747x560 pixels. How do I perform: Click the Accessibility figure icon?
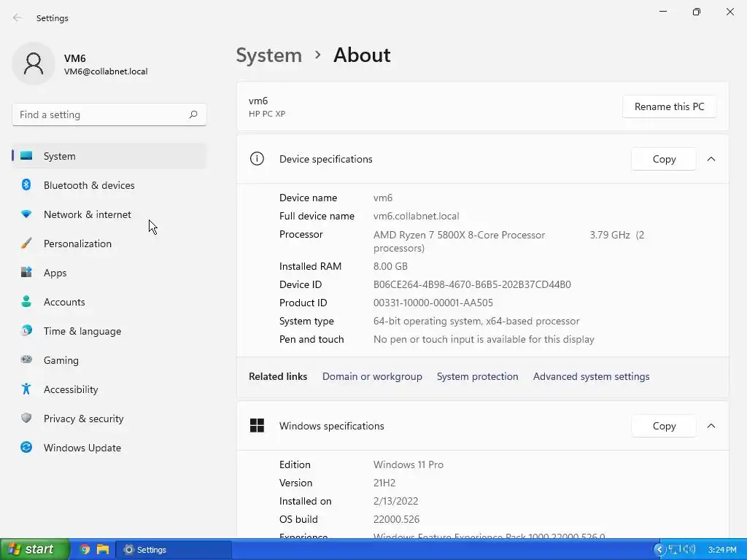tap(27, 389)
